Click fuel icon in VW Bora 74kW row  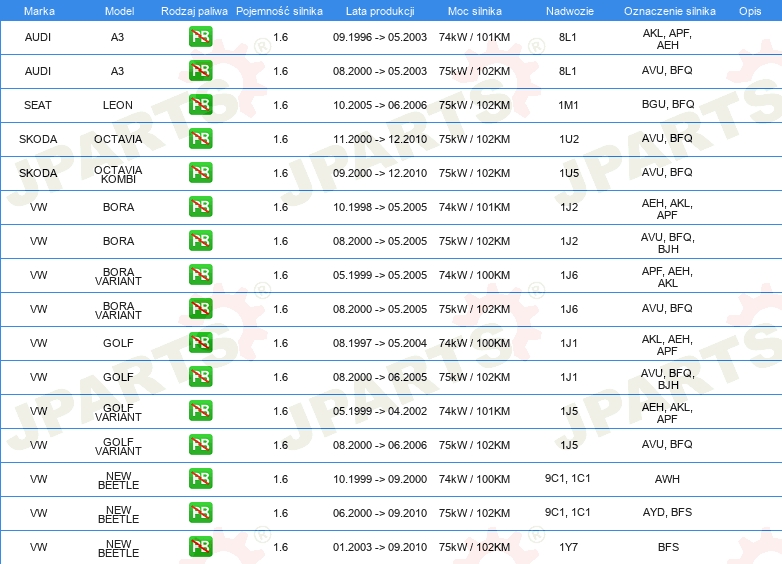click(x=200, y=206)
